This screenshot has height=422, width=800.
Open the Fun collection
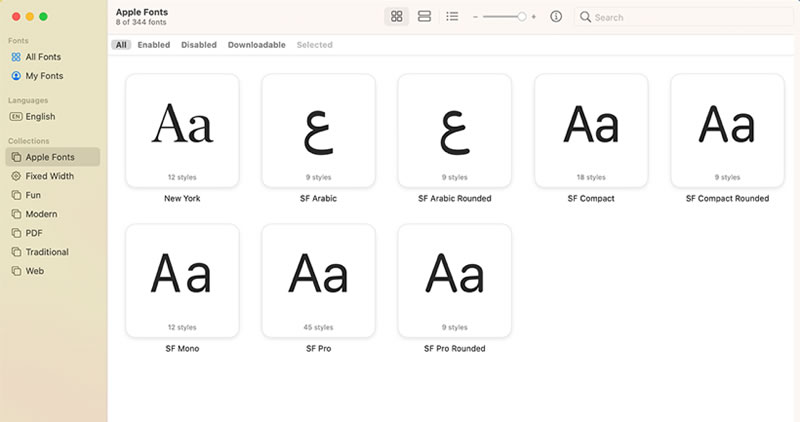click(x=53, y=195)
